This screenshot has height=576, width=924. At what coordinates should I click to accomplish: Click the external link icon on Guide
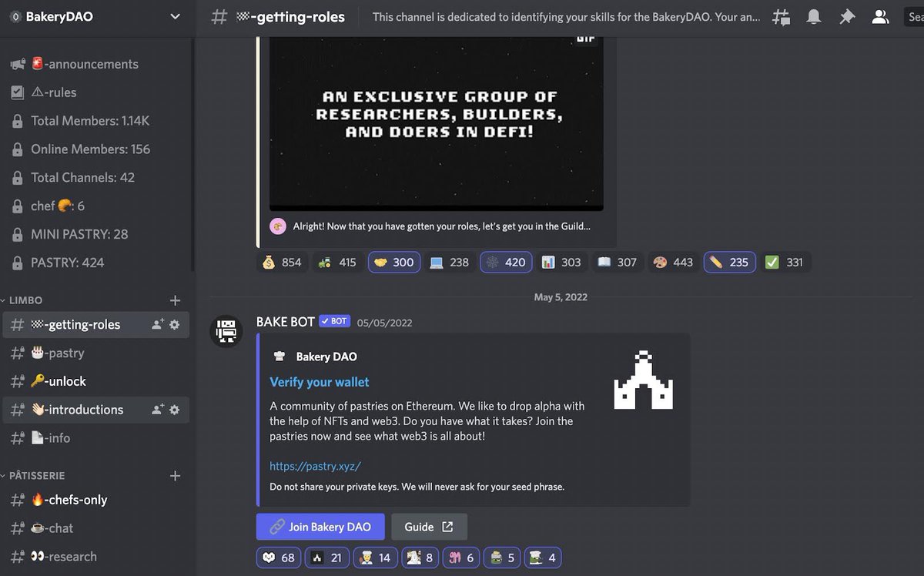[x=447, y=527]
